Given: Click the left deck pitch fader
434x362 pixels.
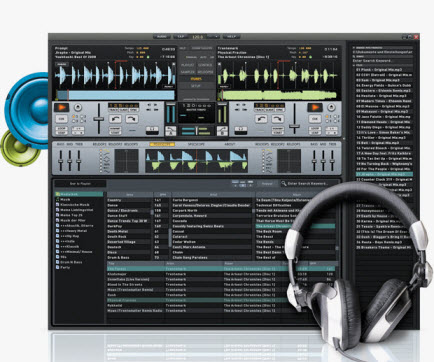Looking at the screenshot, I should (x=98, y=119).
